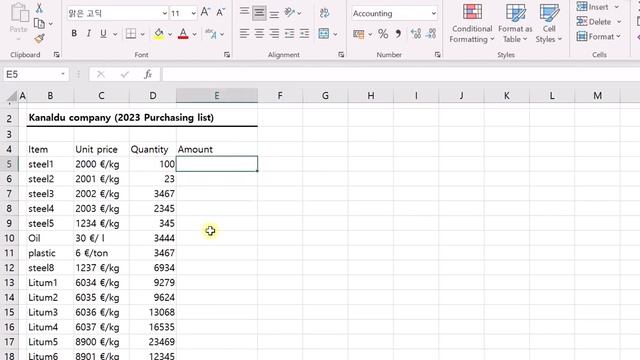
Task: Click Delete cells button
Action: pyautogui.click(x=599, y=22)
